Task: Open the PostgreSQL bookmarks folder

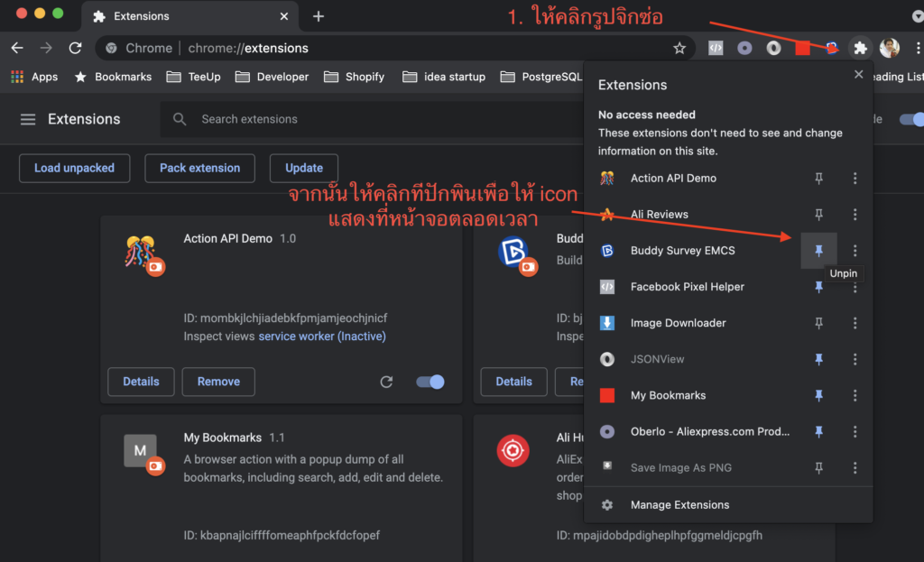Action: pos(541,77)
